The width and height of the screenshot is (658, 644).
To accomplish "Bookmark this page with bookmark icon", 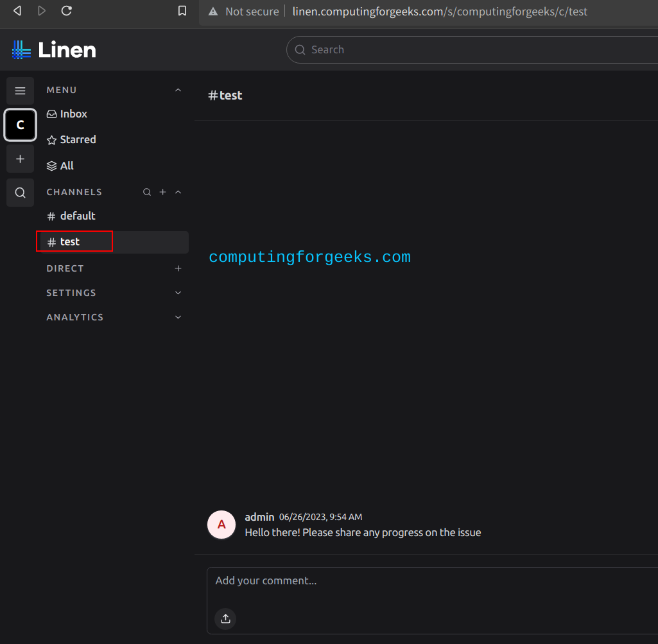I will [x=182, y=11].
